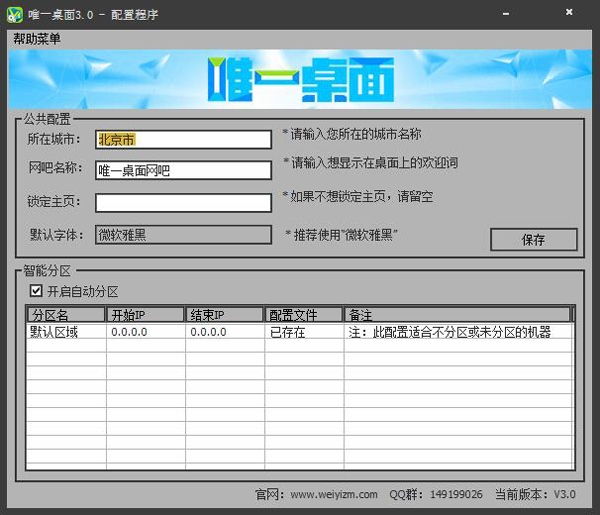
Task: Click the hint 请输入您所在的城市名称
Action: pos(352,134)
